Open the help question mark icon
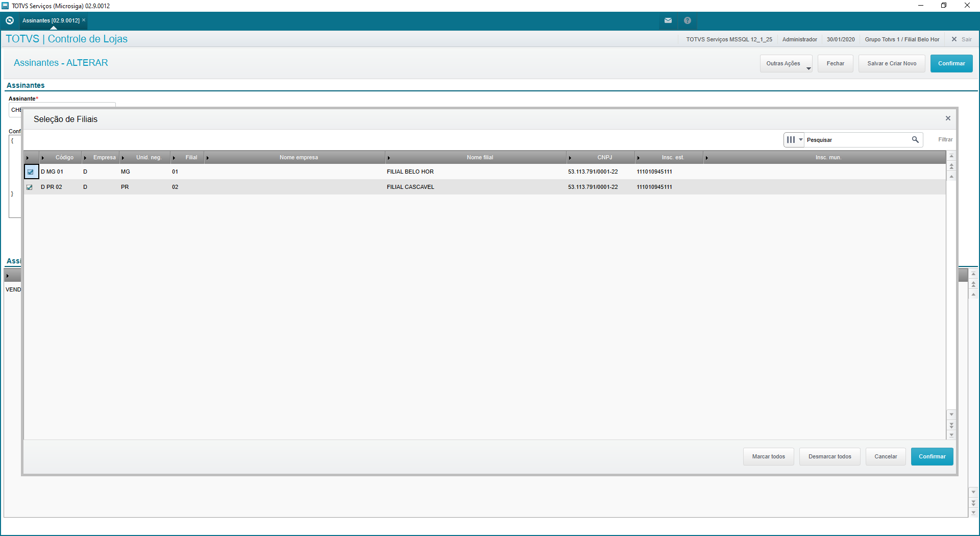The image size is (980, 536). click(688, 20)
